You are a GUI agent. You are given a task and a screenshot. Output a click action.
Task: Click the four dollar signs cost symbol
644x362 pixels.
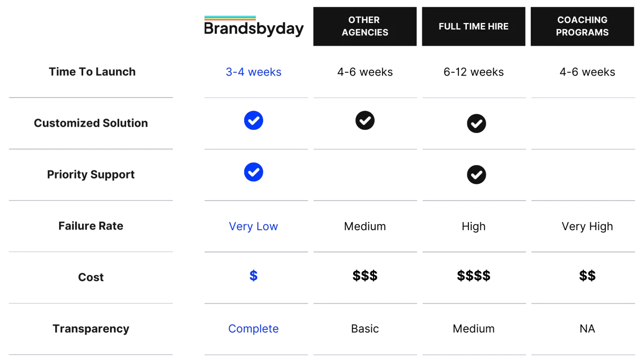pos(473,276)
